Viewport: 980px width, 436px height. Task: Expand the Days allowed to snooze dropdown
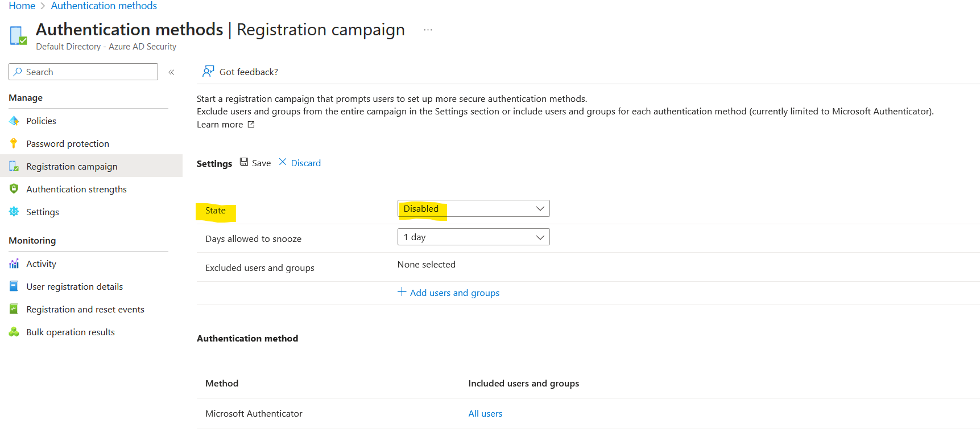(473, 237)
